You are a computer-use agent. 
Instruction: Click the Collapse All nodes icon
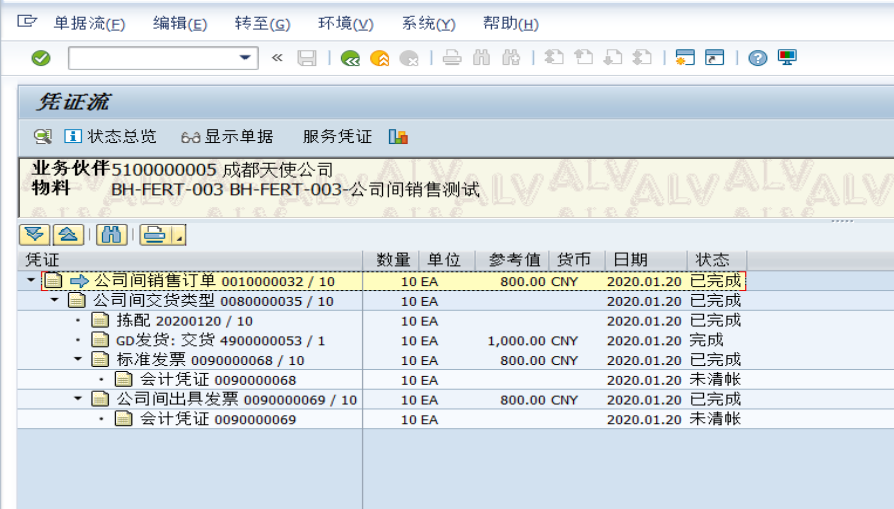[x=68, y=235]
